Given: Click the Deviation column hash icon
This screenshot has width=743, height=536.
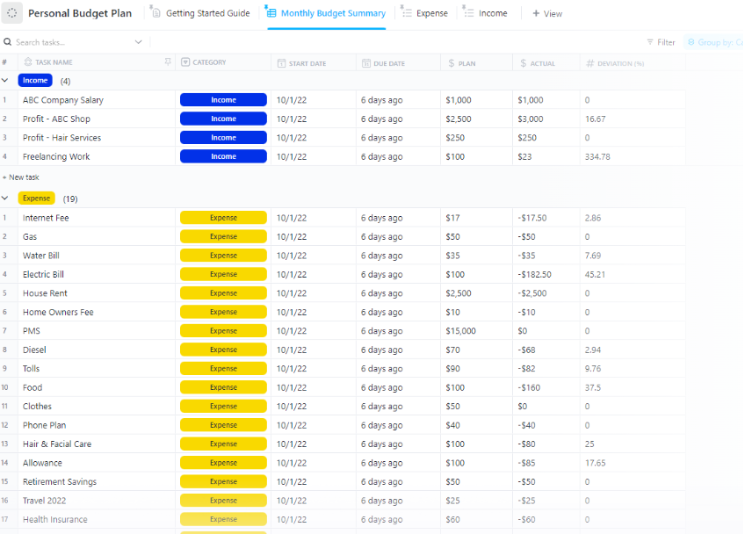Looking at the screenshot, I should (590, 63).
